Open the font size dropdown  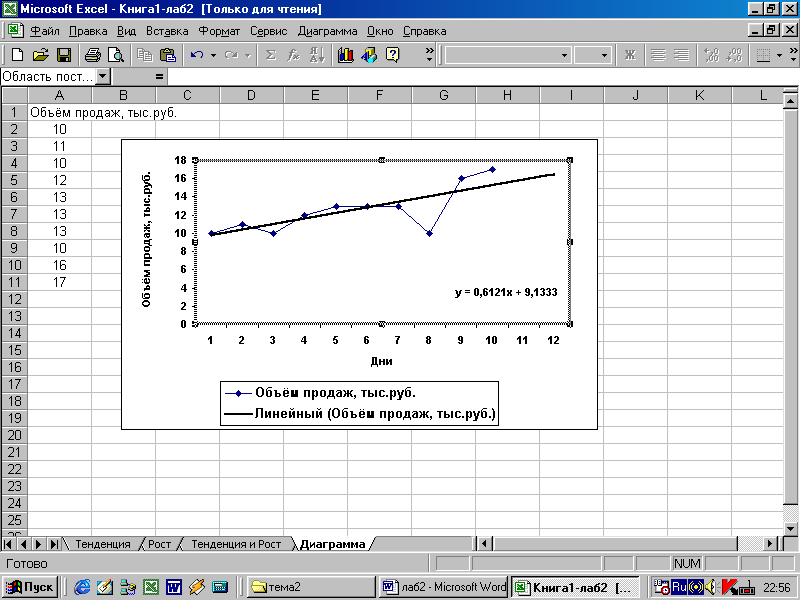coord(604,55)
